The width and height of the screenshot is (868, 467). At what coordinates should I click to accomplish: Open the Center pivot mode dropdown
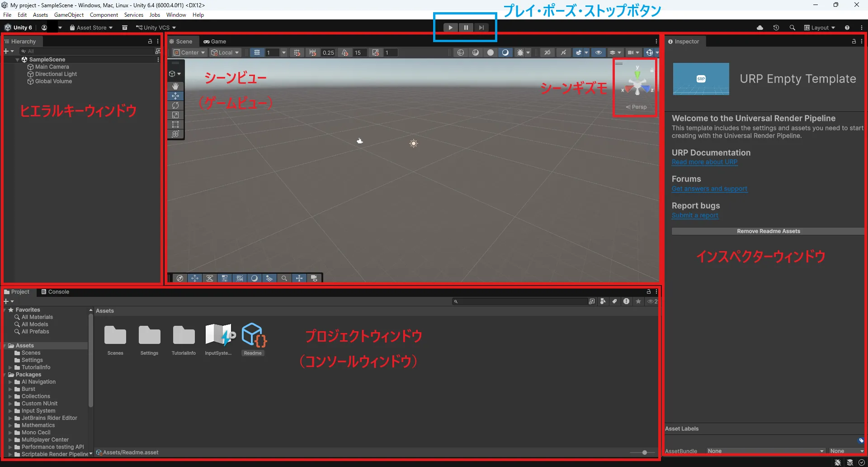click(x=189, y=52)
